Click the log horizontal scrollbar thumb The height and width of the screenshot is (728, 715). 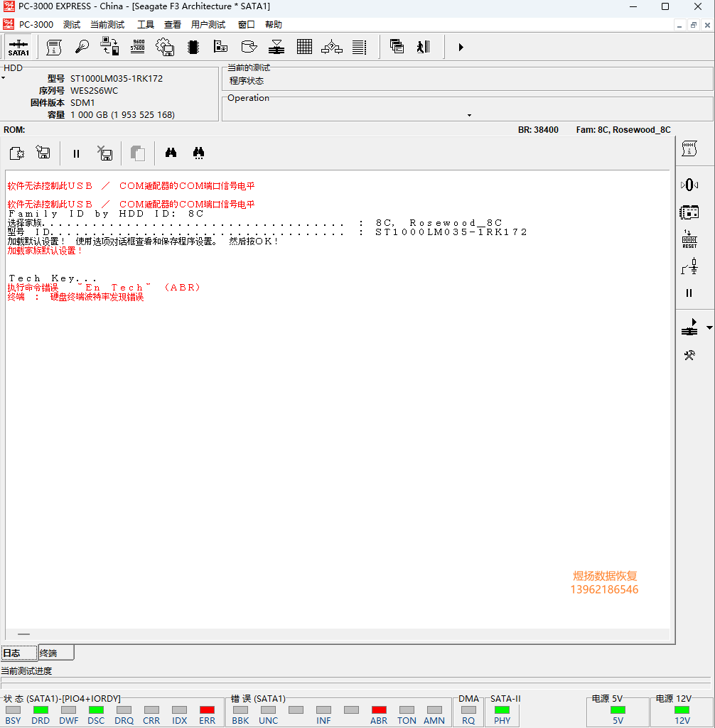pyautogui.click(x=23, y=634)
